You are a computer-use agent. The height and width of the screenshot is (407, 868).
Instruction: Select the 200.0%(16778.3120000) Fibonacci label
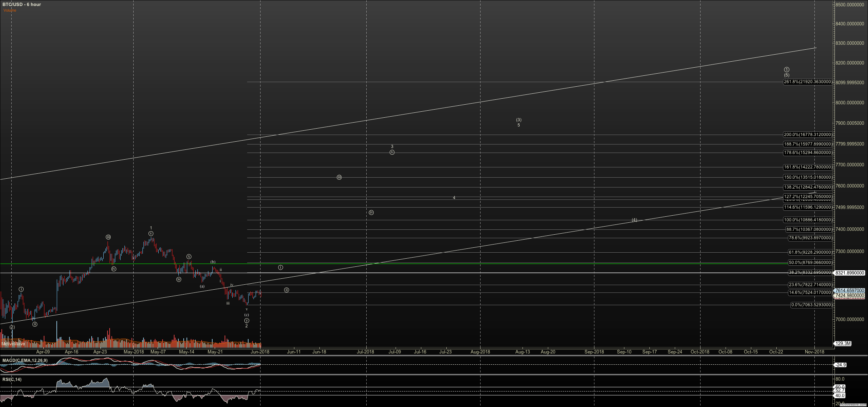[x=808, y=135]
